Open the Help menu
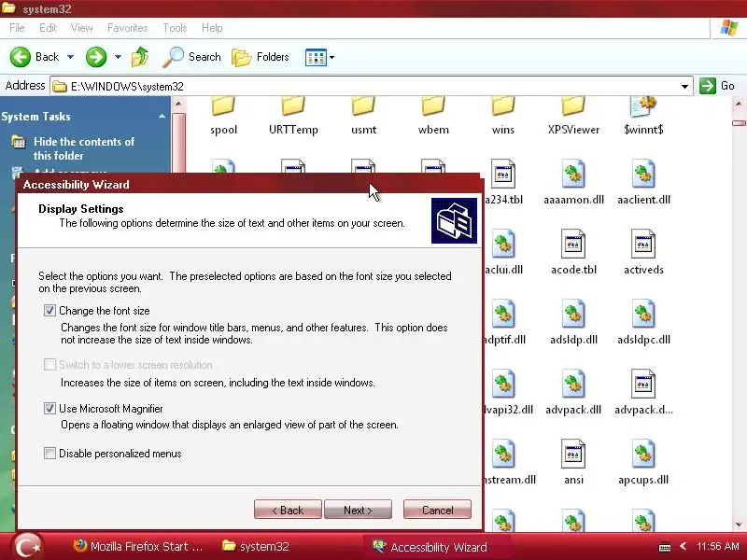 (x=212, y=28)
